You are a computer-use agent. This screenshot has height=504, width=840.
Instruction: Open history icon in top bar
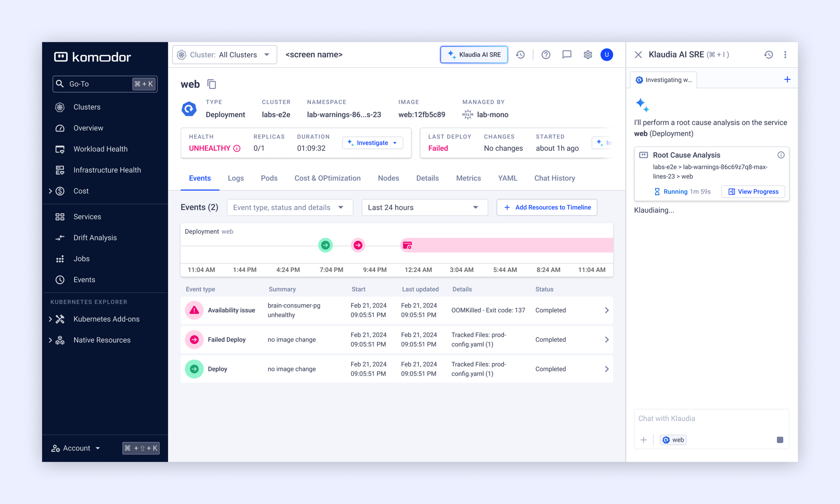[520, 55]
